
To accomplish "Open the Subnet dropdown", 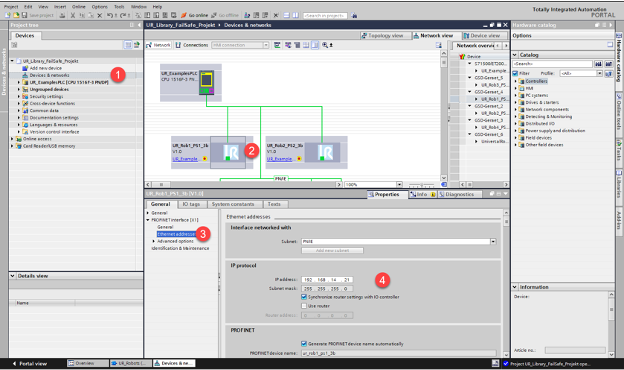I will pyautogui.click(x=493, y=241).
